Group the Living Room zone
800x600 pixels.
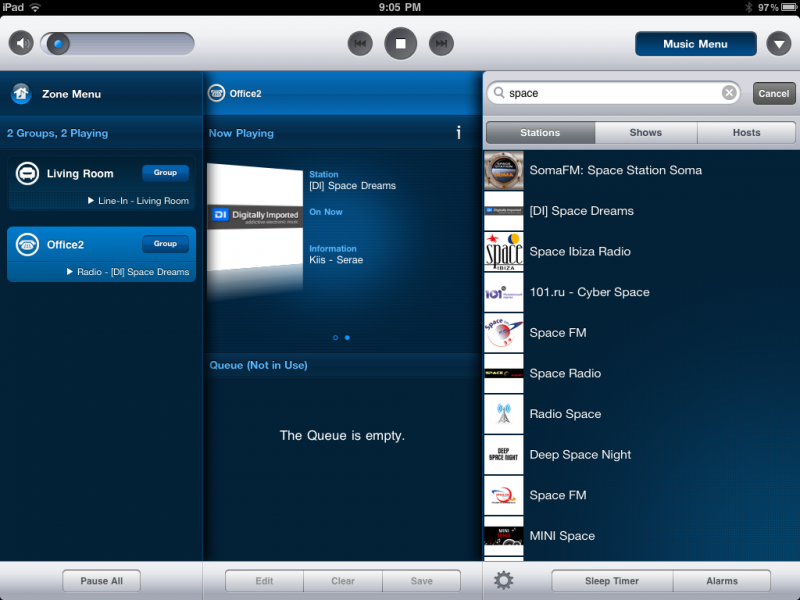[x=165, y=173]
